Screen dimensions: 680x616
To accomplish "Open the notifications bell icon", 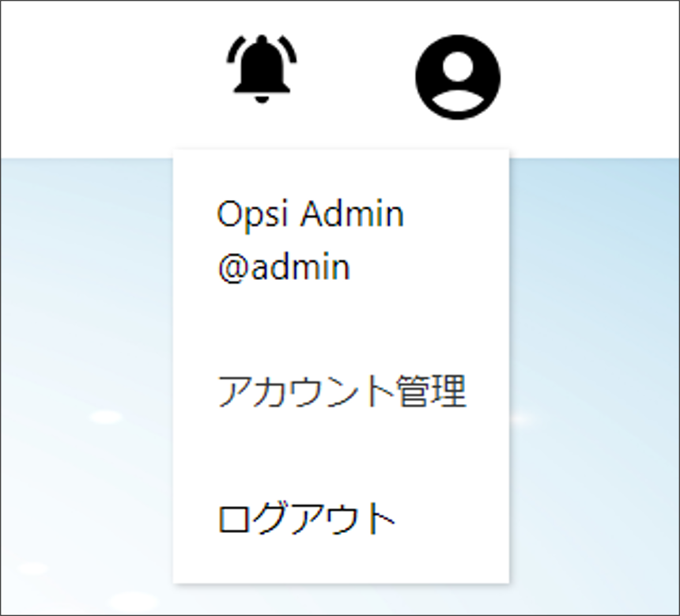I will pos(262,70).
